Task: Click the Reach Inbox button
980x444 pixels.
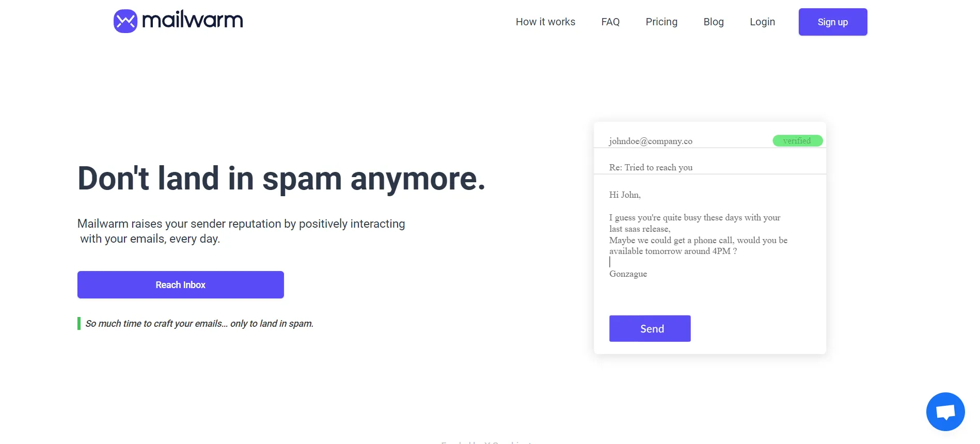Action: [x=181, y=284]
